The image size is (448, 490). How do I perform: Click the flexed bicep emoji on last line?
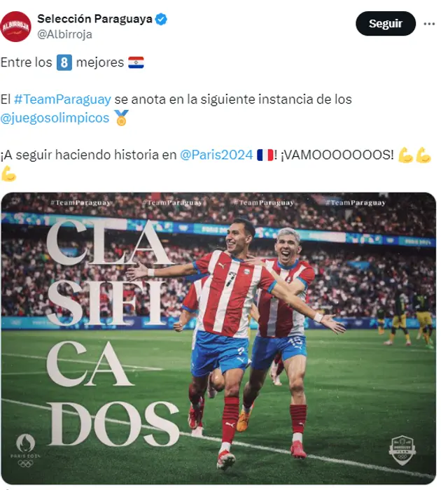coord(8,174)
